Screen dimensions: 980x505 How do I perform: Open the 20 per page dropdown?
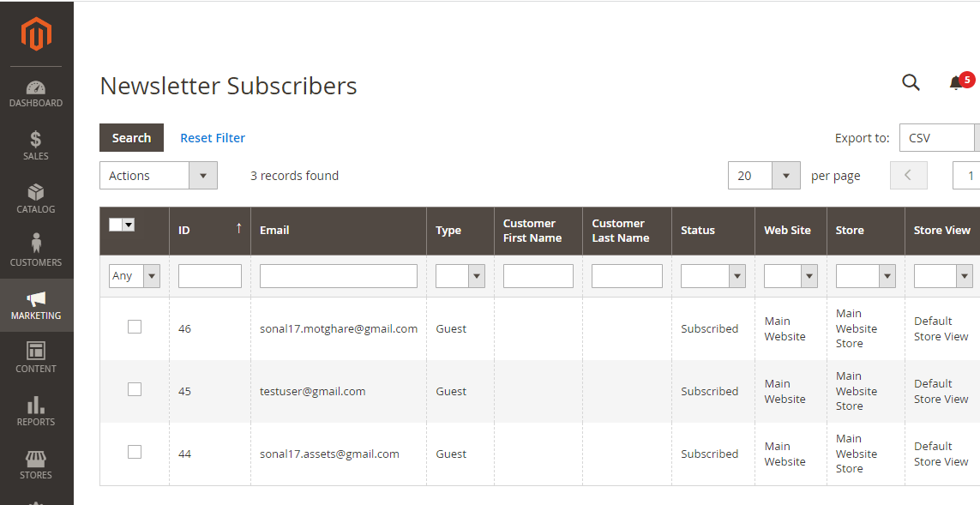[x=765, y=176]
